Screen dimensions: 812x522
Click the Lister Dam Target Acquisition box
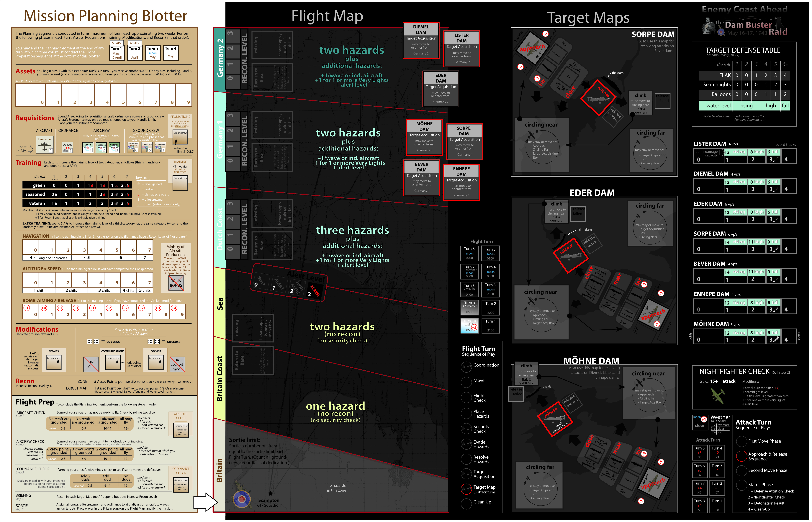462,49
